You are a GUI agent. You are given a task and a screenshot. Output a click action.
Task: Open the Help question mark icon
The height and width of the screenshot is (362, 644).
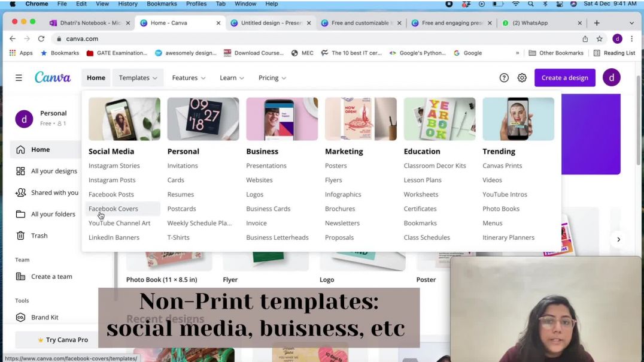[504, 78]
